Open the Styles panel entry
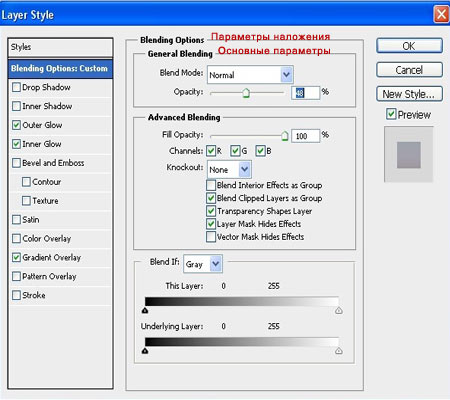450x400 pixels. pos(60,47)
